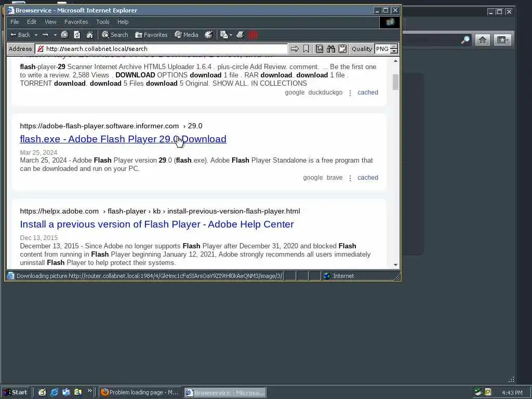Click the Internet zone status bar icon

tap(327, 276)
